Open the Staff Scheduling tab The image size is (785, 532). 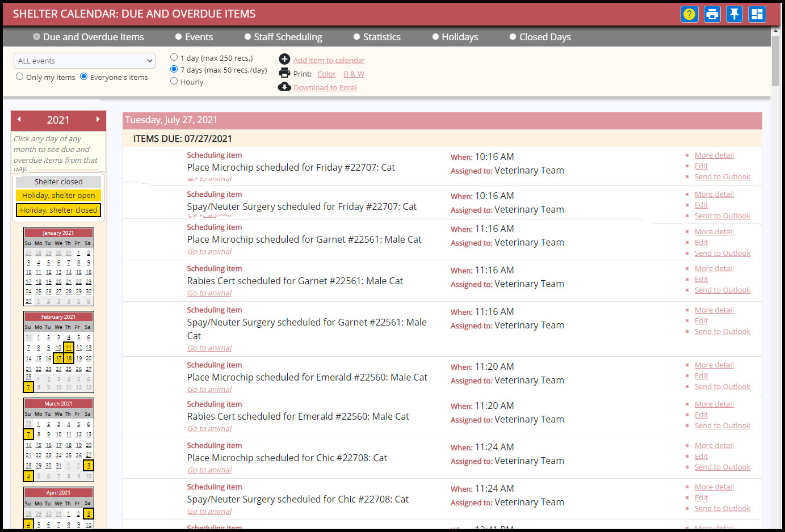[283, 37]
